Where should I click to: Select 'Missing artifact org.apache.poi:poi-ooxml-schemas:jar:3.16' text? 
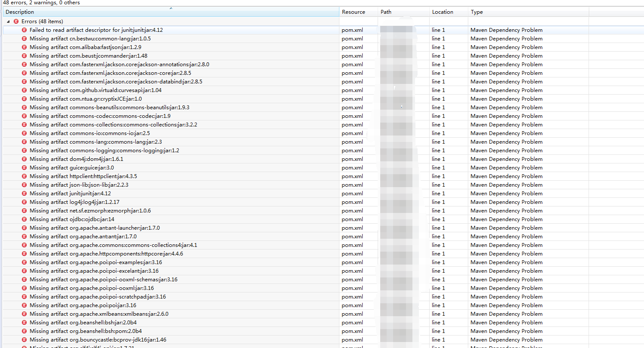[104, 280]
